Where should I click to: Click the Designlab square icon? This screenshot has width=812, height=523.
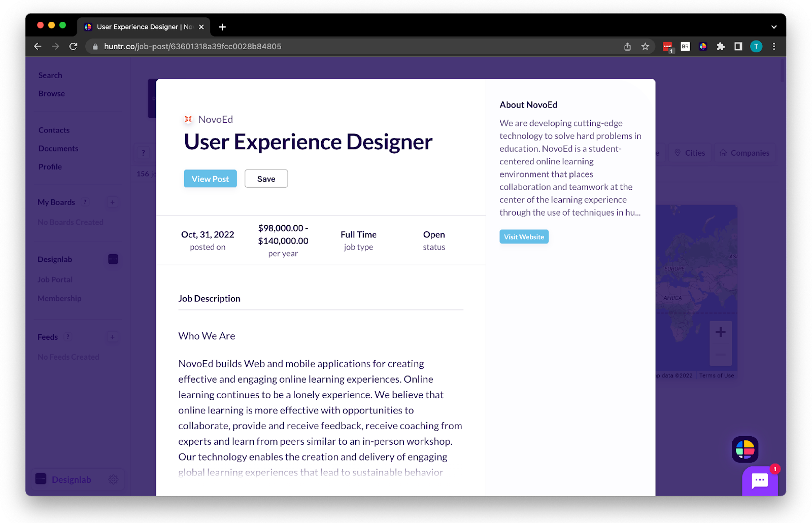(113, 259)
